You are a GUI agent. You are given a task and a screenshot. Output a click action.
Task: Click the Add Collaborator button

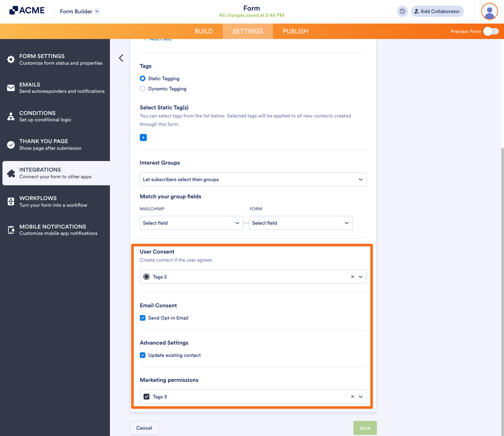[x=437, y=11]
